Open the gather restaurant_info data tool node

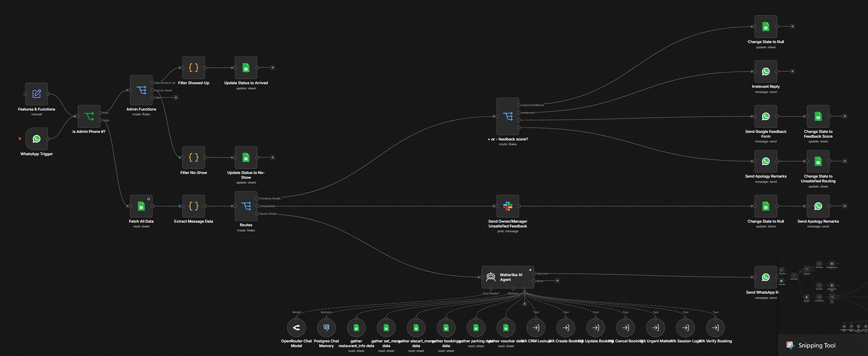(x=356, y=327)
